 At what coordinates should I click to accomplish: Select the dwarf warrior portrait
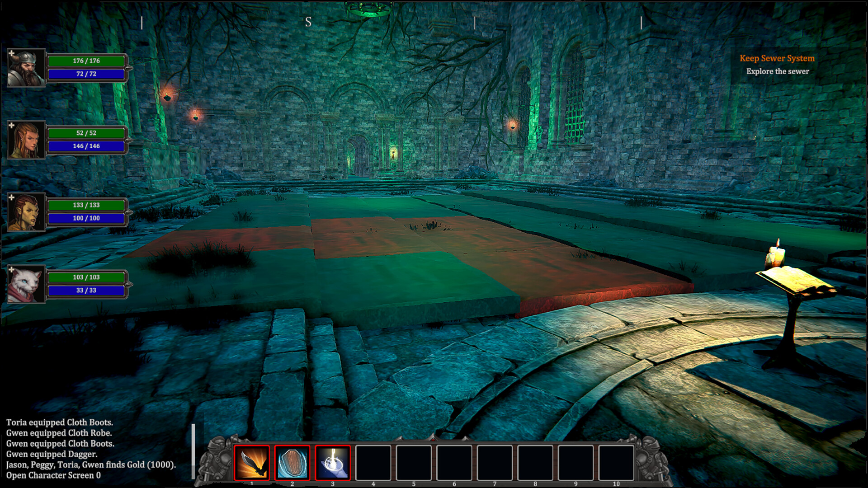tap(27, 69)
